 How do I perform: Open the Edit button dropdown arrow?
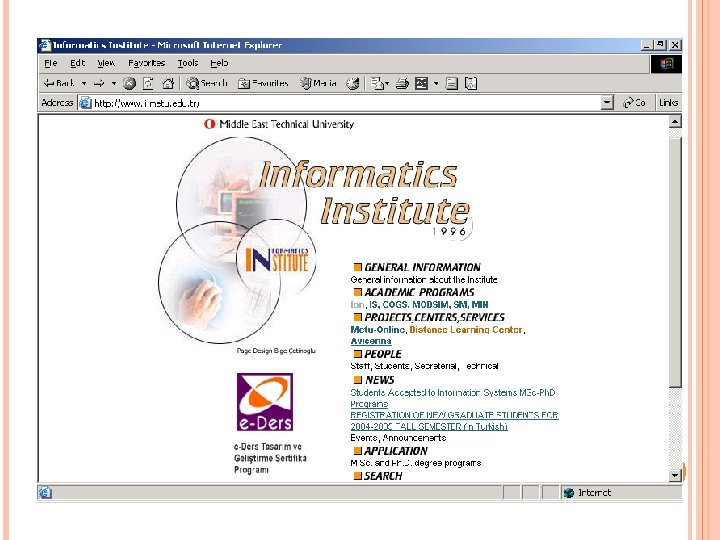436,83
